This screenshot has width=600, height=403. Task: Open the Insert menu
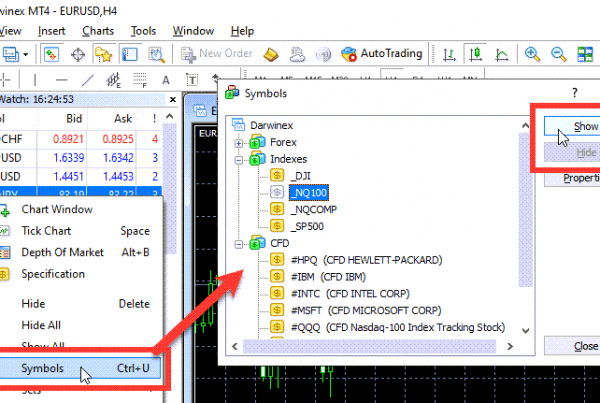pyautogui.click(x=52, y=31)
